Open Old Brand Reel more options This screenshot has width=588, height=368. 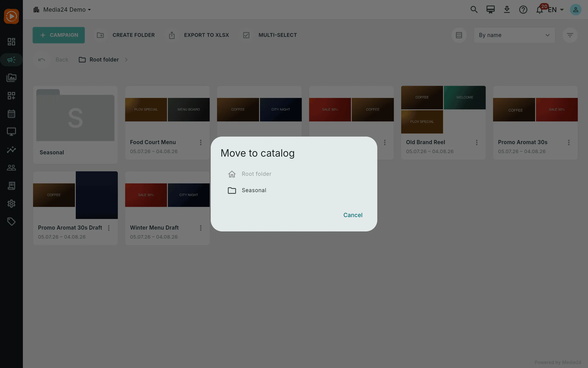coord(477,142)
